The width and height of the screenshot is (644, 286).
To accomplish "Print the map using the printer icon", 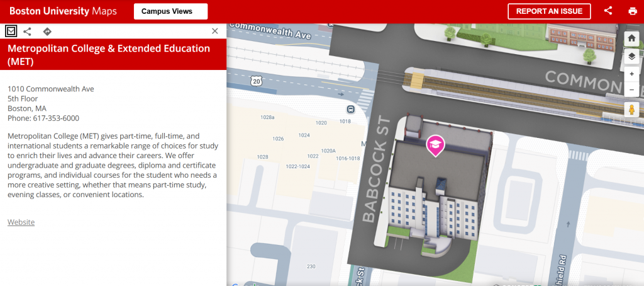I will (x=632, y=11).
